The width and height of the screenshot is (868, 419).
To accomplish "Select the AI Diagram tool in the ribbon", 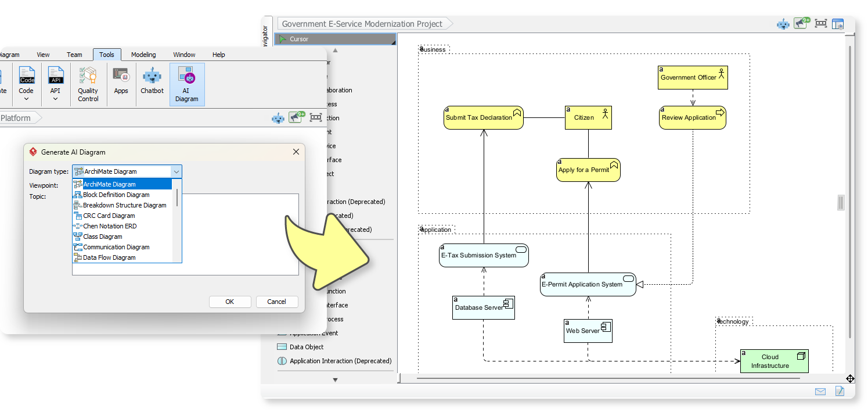I will [x=186, y=84].
